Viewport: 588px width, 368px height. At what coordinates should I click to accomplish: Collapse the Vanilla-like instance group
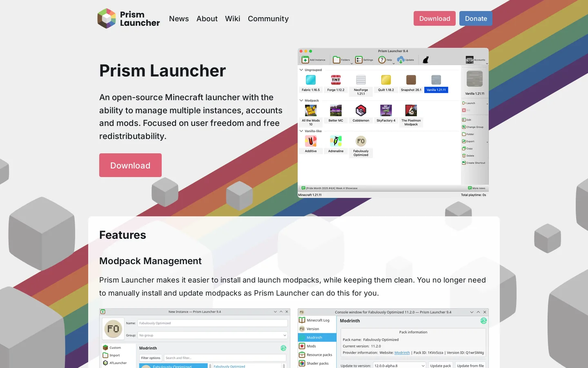(301, 131)
